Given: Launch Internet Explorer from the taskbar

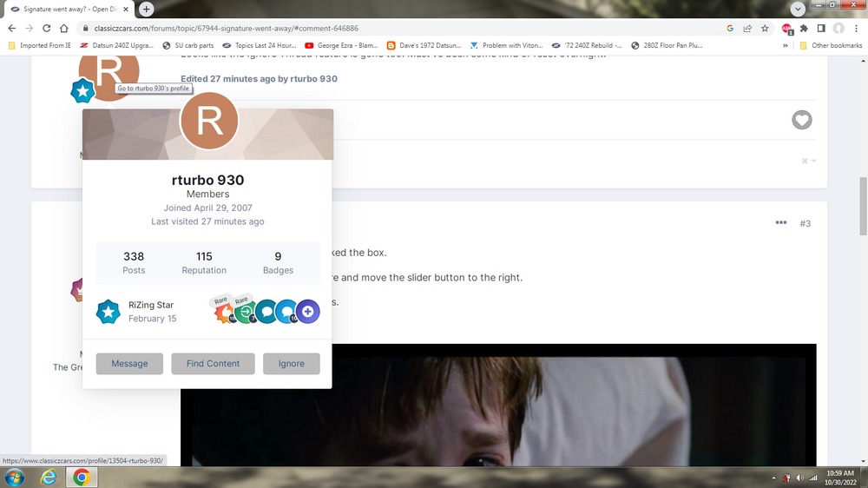Looking at the screenshot, I should pyautogui.click(x=49, y=478).
